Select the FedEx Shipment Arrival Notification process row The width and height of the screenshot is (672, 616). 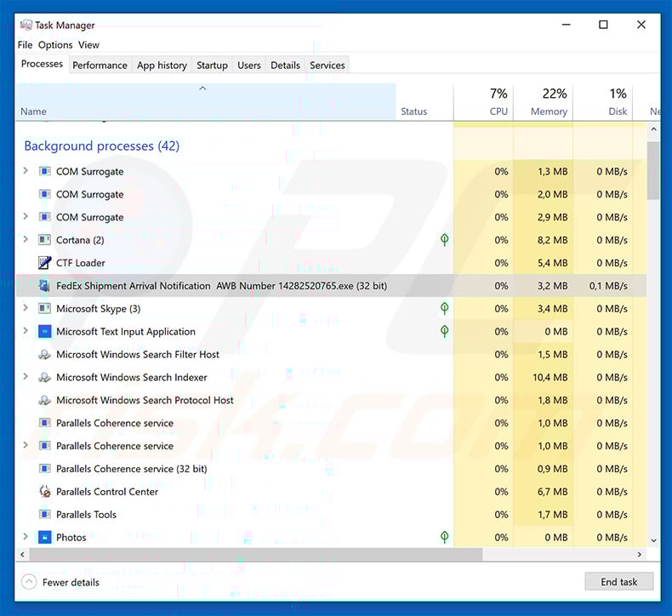pos(331,286)
